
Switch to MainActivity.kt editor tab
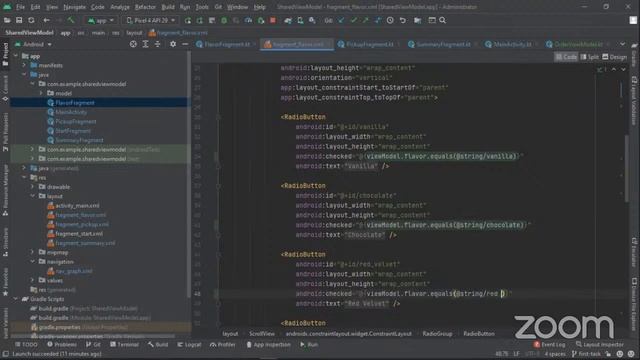coord(512,44)
